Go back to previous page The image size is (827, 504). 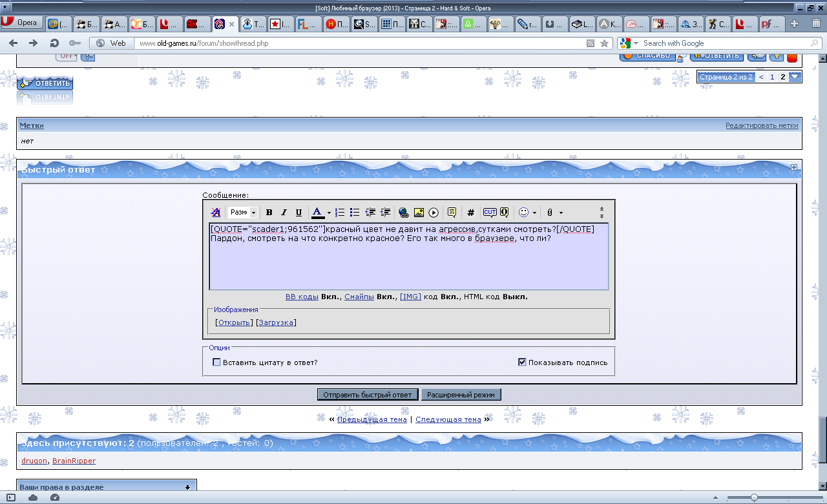14,43
